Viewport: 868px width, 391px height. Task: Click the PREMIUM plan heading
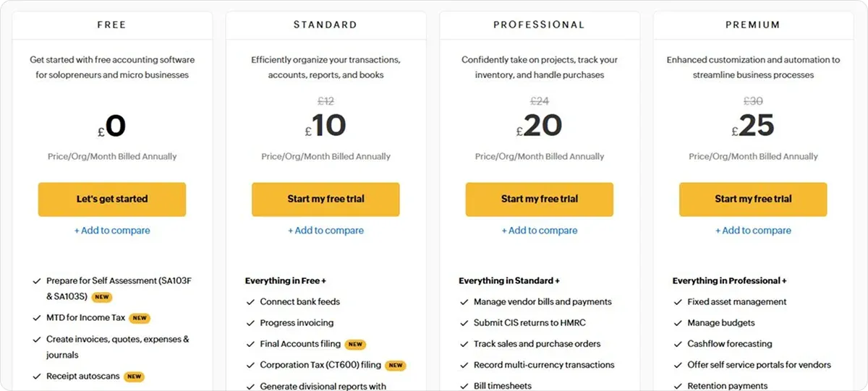(x=753, y=25)
